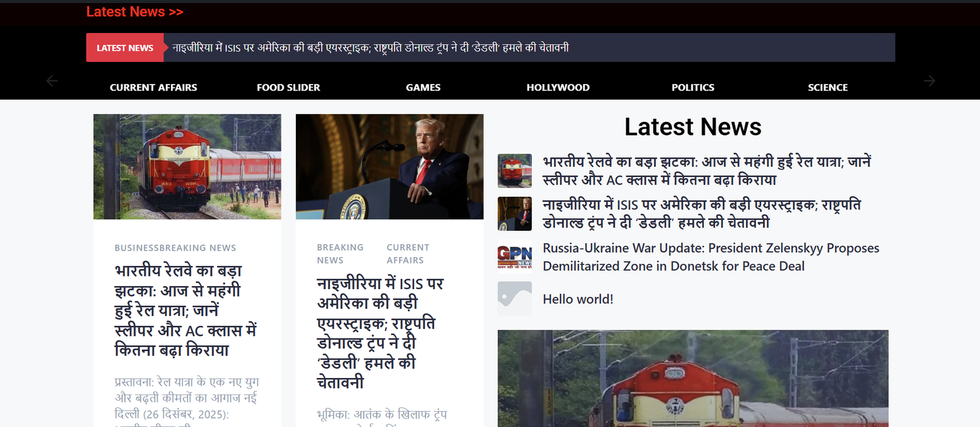The width and height of the screenshot is (980, 427).
Task: Open the Russia-Ukraine War Update article
Action: pos(711,257)
